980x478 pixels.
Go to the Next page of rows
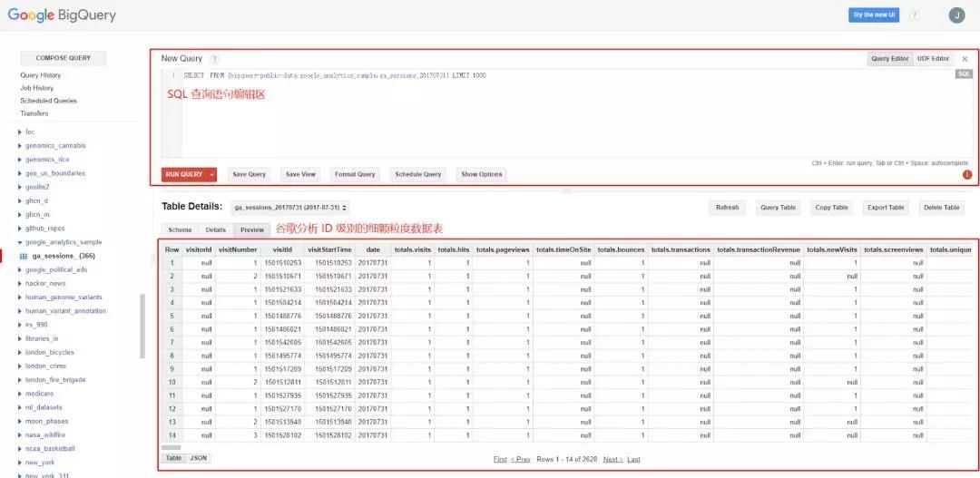(612, 460)
